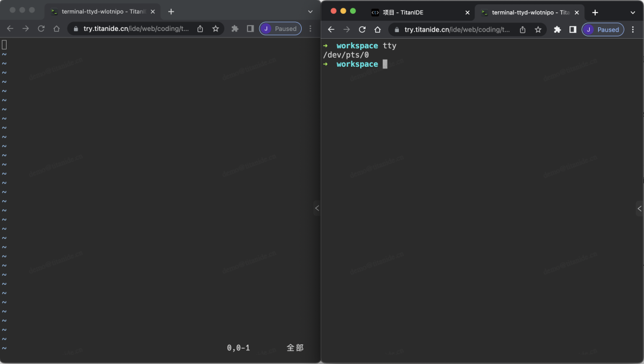Image resolution: width=644 pixels, height=364 pixels.
Task: Open Paused profile button in right window
Action: tap(603, 30)
